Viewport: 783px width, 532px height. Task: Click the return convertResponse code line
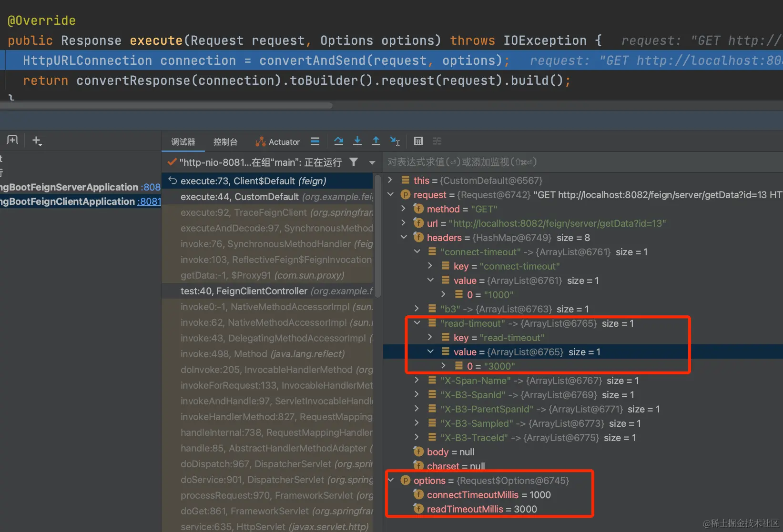296,80
